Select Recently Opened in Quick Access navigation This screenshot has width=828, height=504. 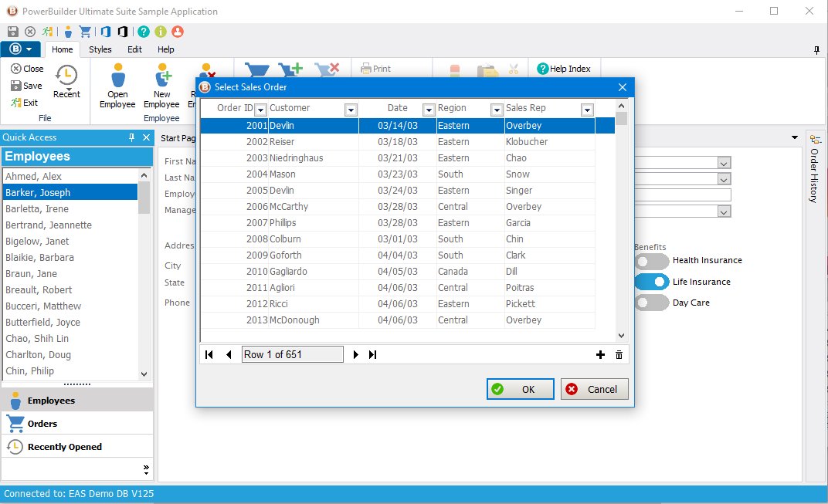[x=77, y=446]
